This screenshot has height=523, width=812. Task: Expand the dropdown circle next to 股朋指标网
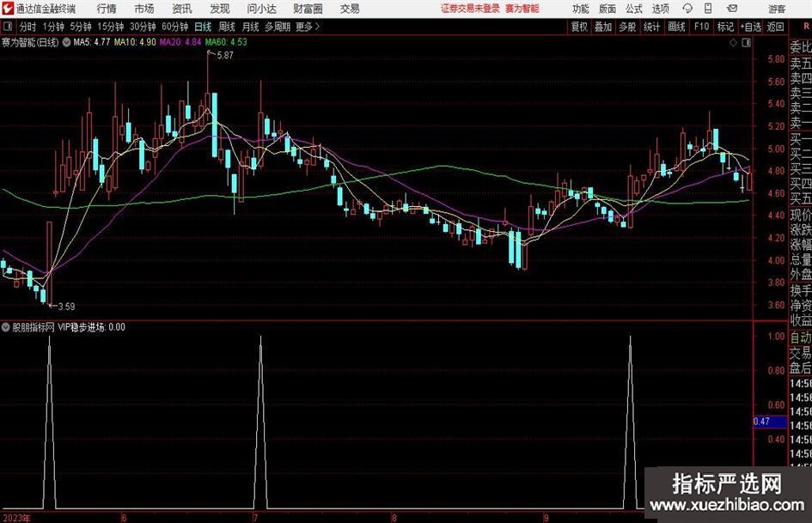pyautogui.click(x=6, y=327)
